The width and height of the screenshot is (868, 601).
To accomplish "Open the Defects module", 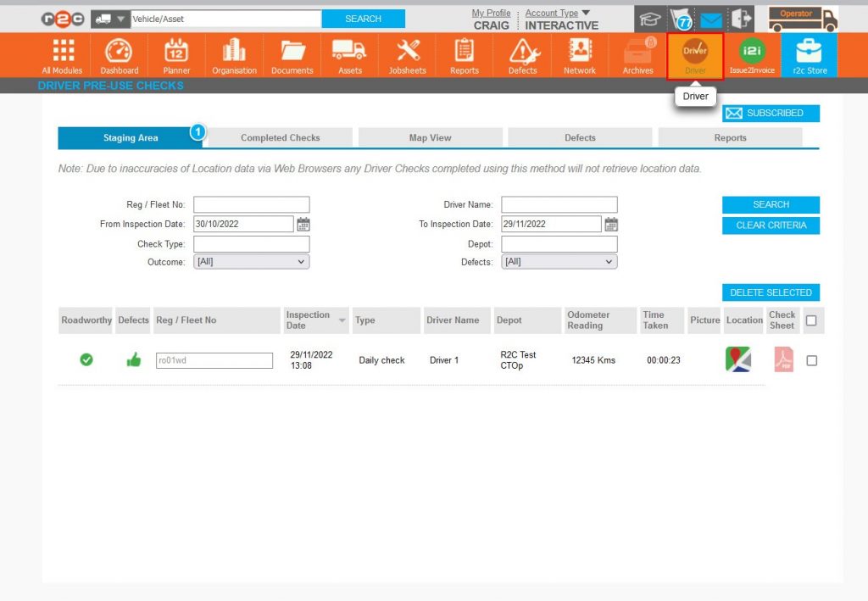I will pyautogui.click(x=521, y=54).
